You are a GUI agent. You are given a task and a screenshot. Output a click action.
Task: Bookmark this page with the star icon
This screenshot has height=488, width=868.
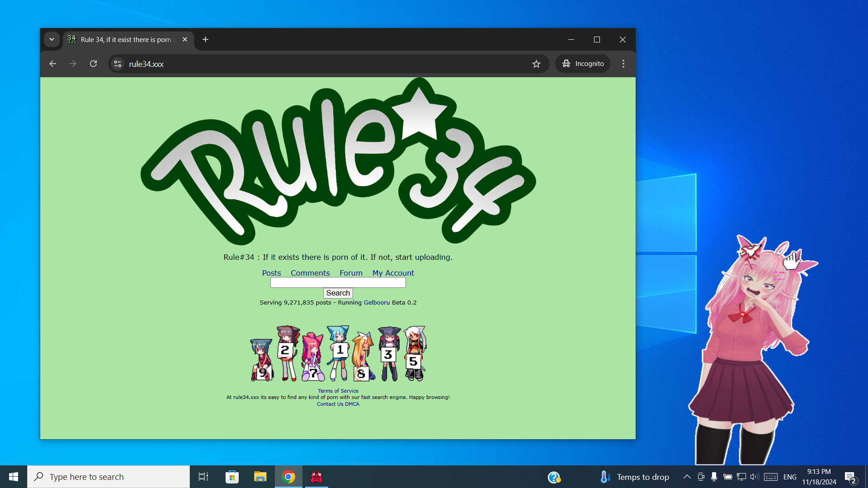click(536, 64)
